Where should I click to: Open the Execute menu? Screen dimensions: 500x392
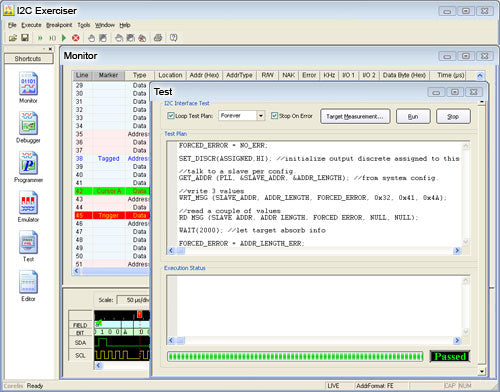point(31,25)
